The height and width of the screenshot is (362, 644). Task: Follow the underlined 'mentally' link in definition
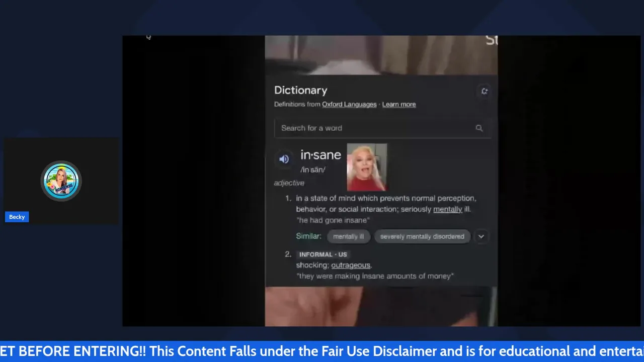pyautogui.click(x=447, y=209)
